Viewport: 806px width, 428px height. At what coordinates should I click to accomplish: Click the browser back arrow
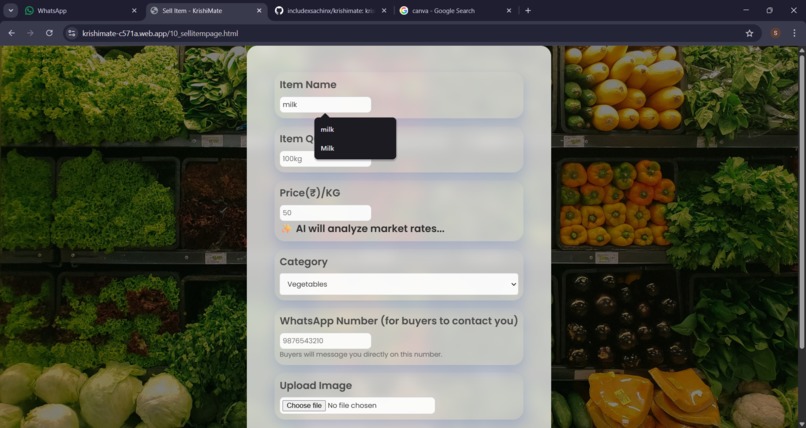point(11,33)
